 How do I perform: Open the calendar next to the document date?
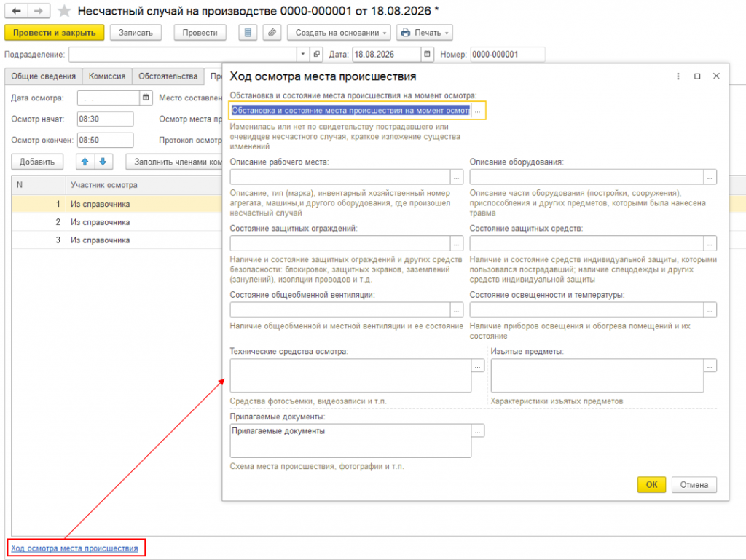click(x=427, y=54)
